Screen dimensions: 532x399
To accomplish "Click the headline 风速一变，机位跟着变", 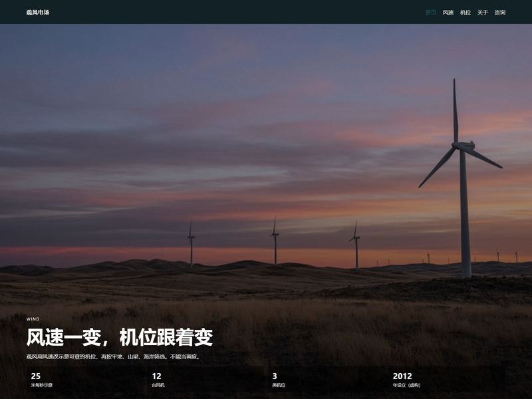I will (120, 337).
